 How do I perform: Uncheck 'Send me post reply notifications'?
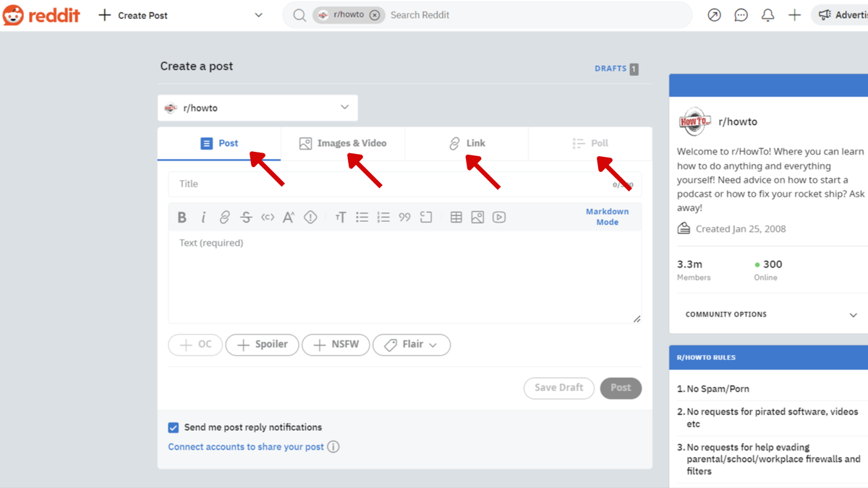173,427
